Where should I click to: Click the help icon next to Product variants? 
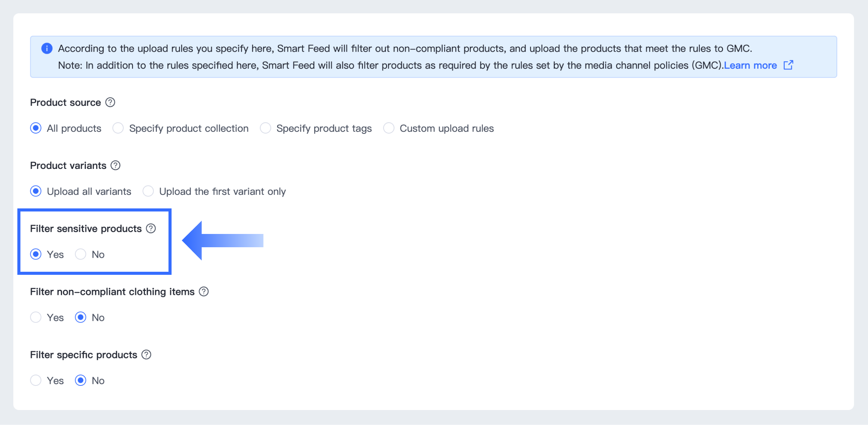pos(116,165)
